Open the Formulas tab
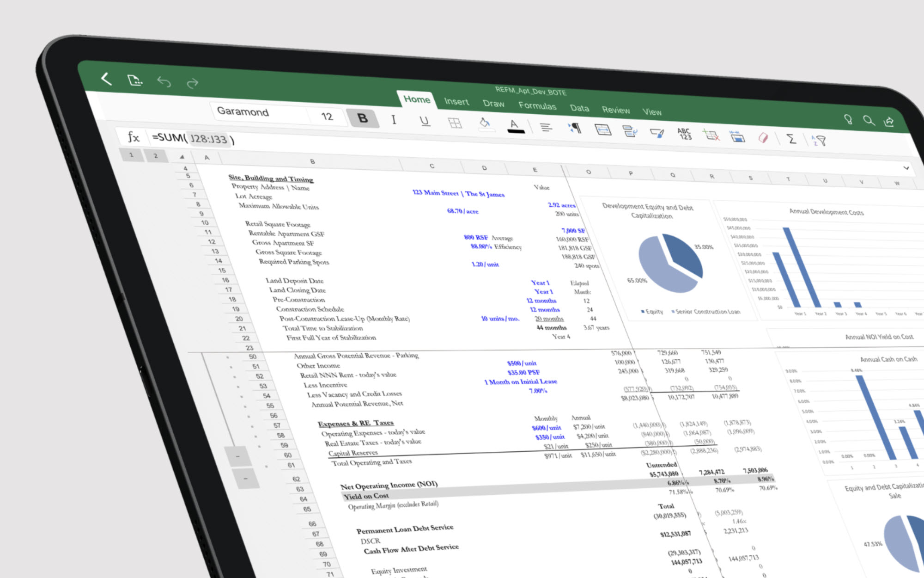 point(537,106)
